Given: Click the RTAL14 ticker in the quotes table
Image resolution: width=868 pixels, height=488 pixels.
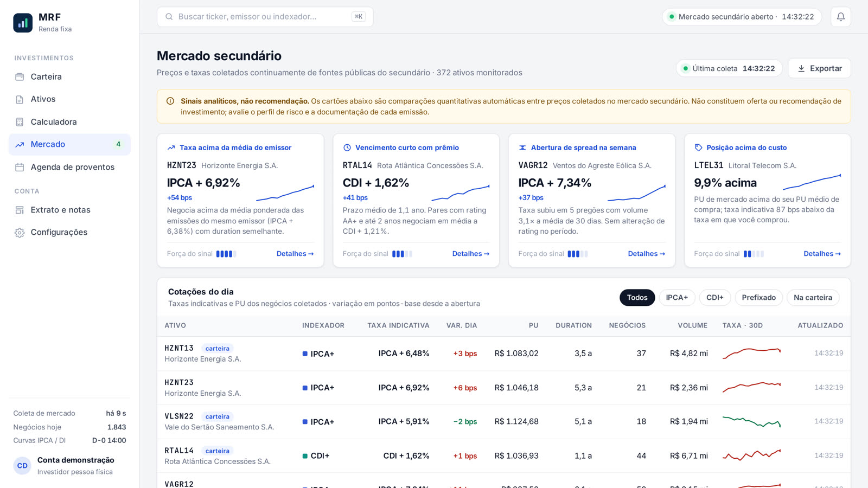Looking at the screenshot, I should pos(179,451).
